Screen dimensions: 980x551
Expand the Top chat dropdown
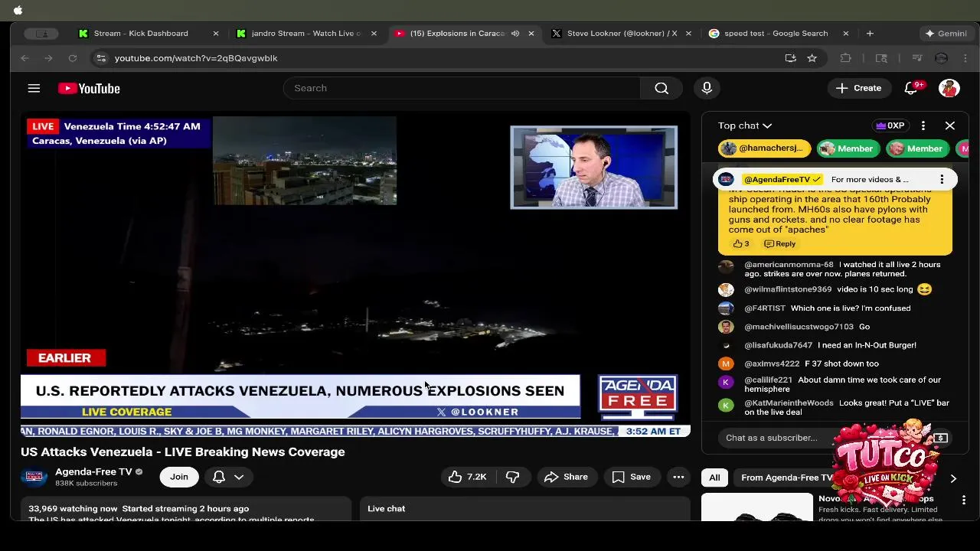(745, 126)
